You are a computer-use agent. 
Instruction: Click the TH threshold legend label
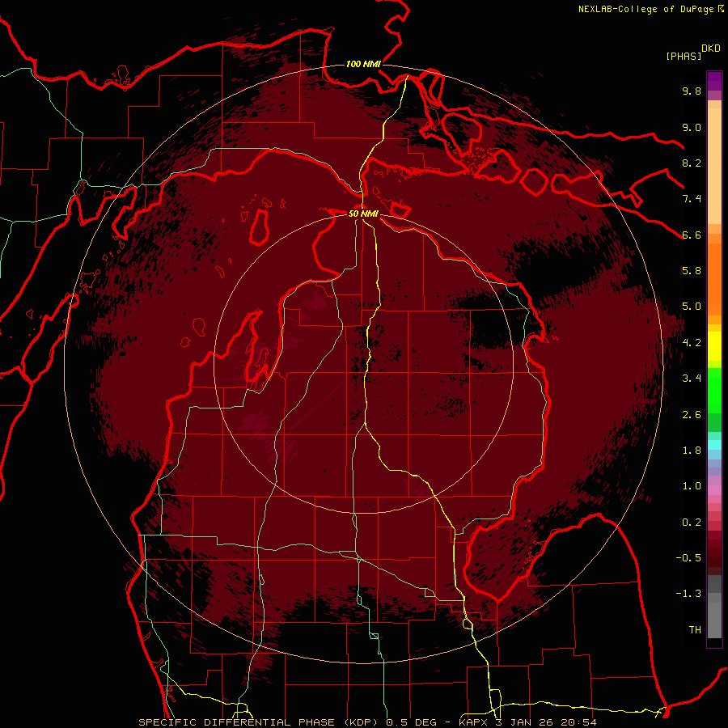pos(695,629)
